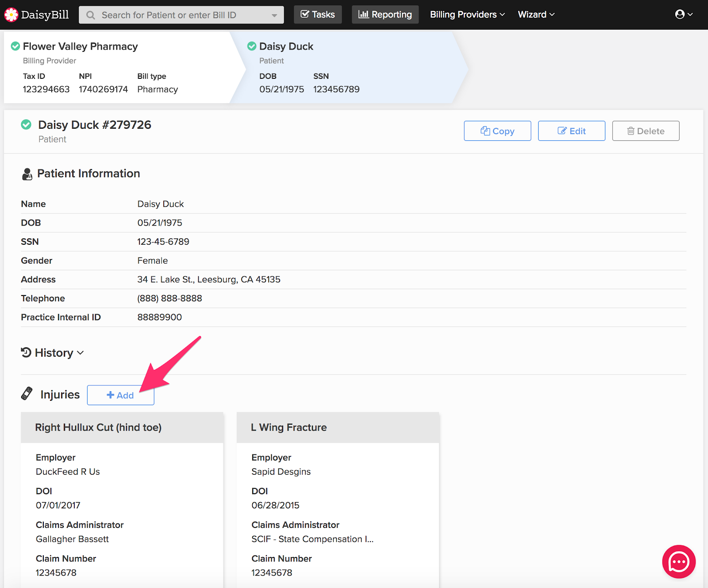
Task: Expand the History section
Action: tap(53, 353)
